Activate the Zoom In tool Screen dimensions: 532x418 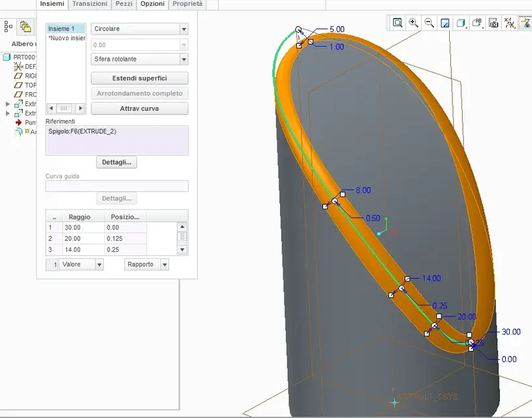413,23
